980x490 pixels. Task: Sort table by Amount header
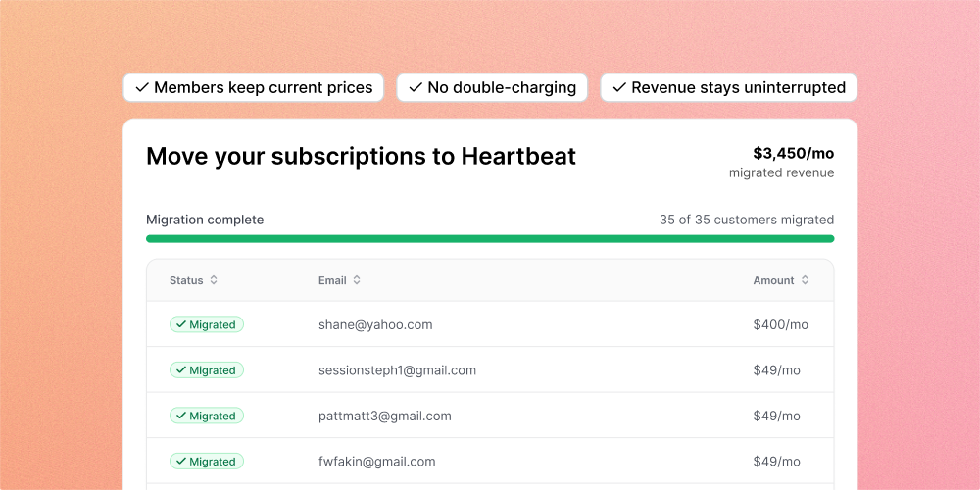[773, 280]
